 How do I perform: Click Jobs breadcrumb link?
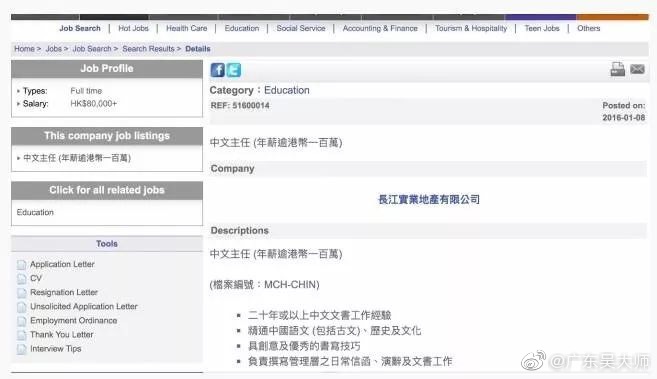tap(54, 49)
